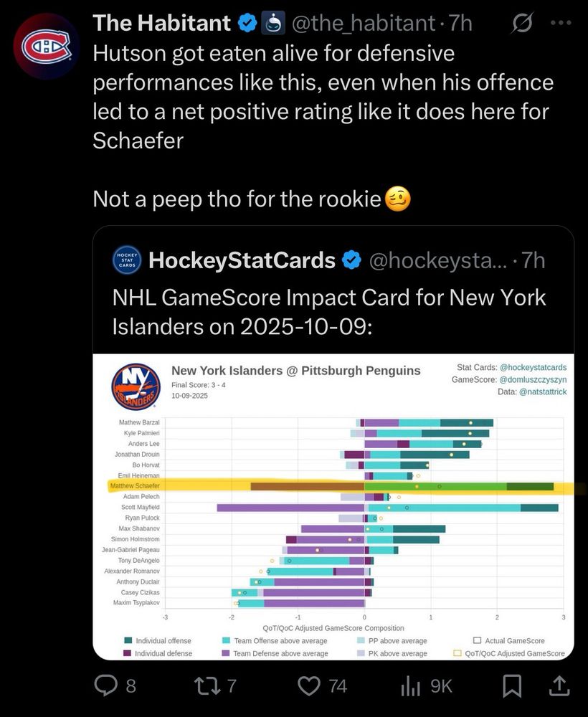Click the 7h timestamp on the main tweet
The height and width of the screenshot is (717, 588).
click(460, 24)
